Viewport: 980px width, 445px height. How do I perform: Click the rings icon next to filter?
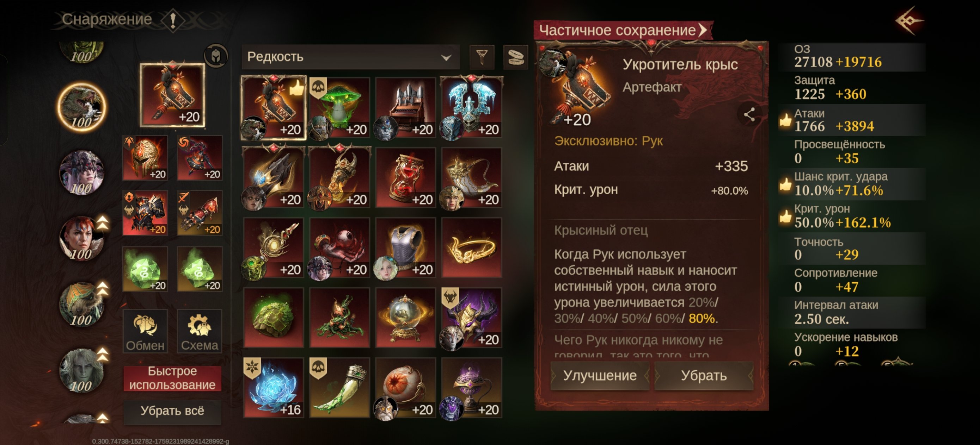click(x=515, y=57)
